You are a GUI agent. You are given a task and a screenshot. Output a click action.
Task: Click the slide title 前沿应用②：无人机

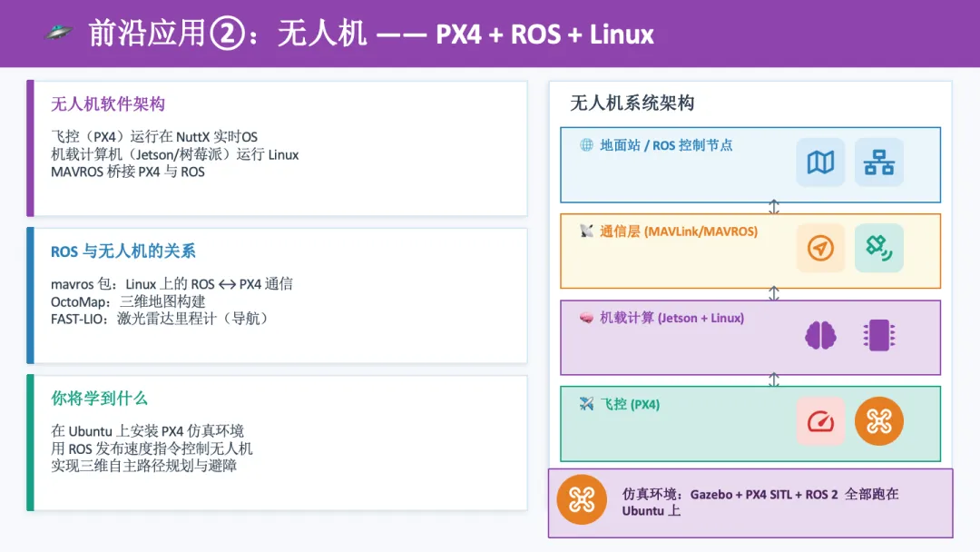click(227, 34)
